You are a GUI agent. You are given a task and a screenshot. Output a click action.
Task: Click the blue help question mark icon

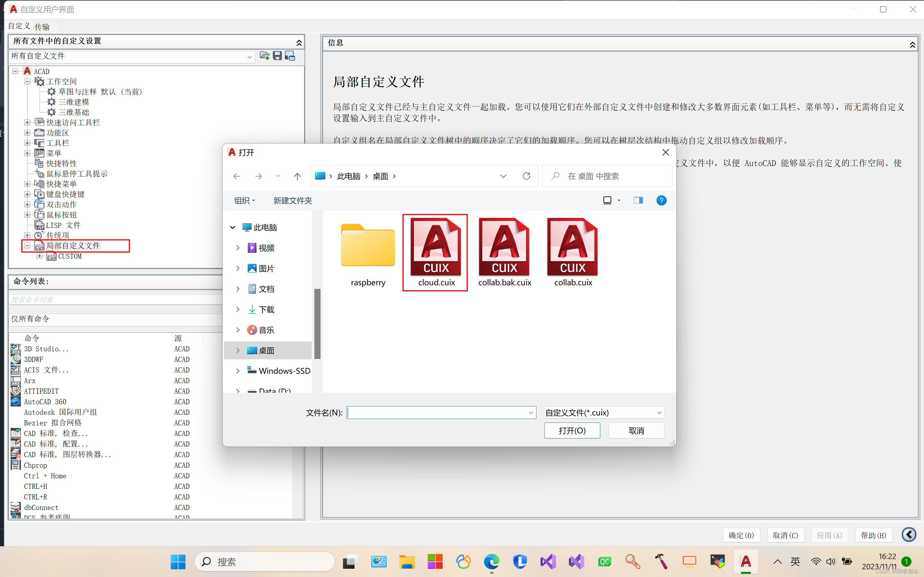tap(661, 200)
